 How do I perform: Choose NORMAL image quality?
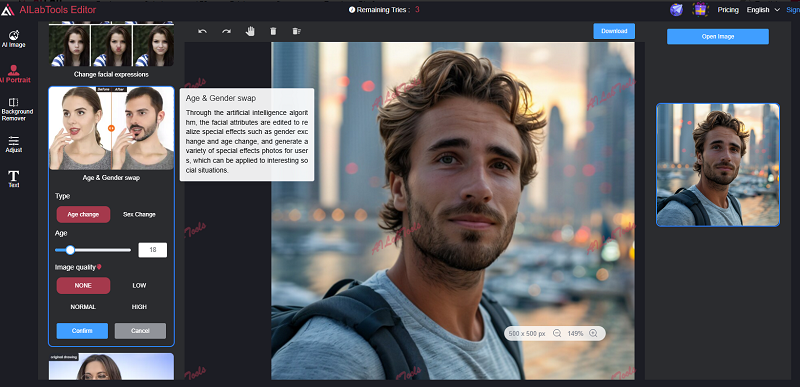pos(83,307)
